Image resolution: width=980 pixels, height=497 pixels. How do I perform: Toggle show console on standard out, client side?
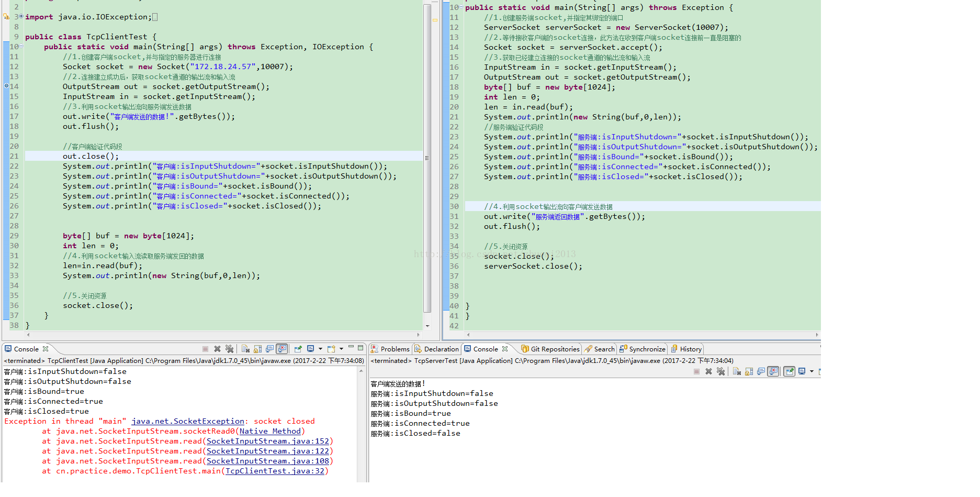tap(270, 349)
